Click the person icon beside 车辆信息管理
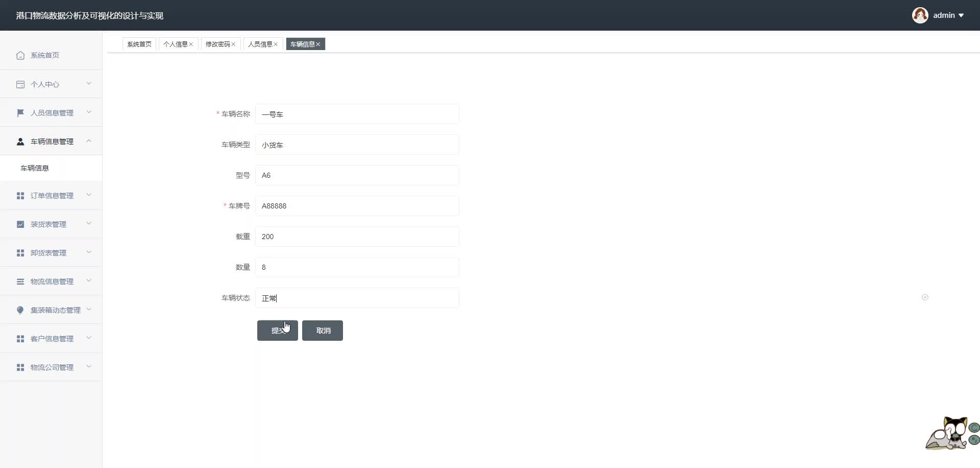This screenshot has height=468, width=980. click(20, 142)
